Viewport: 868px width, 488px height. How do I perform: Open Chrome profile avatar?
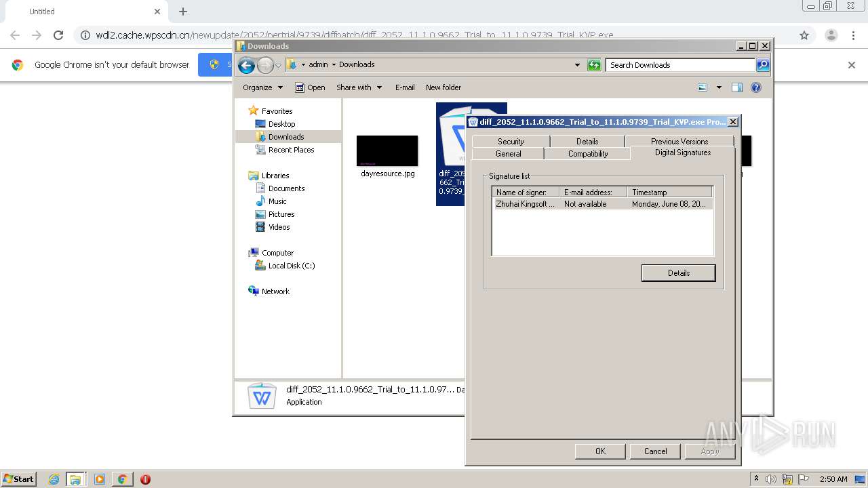[831, 35]
